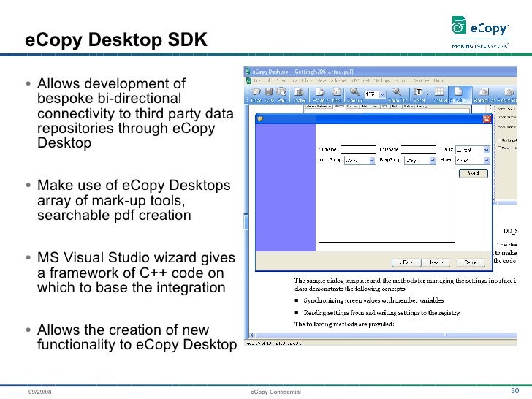The height and width of the screenshot is (399, 532).
Task: Click the Back button in wizard dialog
Action: [x=406, y=262]
